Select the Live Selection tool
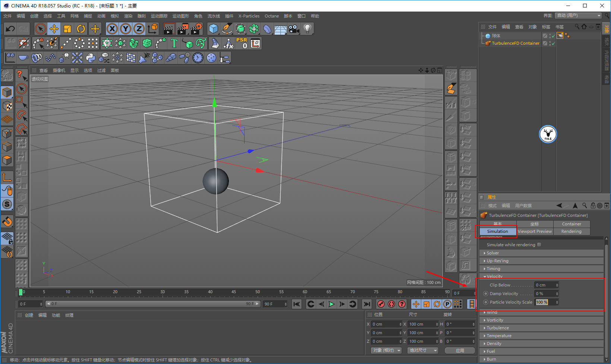611x364 pixels. pos(40,29)
